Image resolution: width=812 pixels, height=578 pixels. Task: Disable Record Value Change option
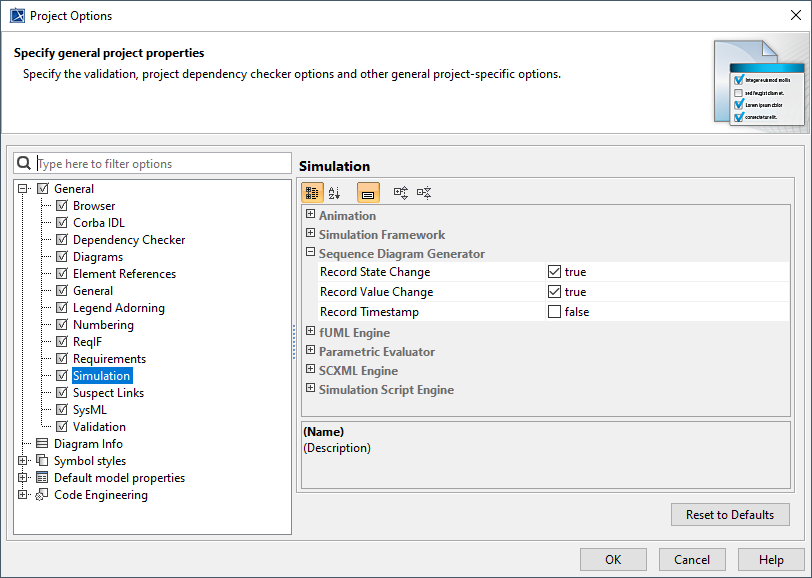point(554,292)
